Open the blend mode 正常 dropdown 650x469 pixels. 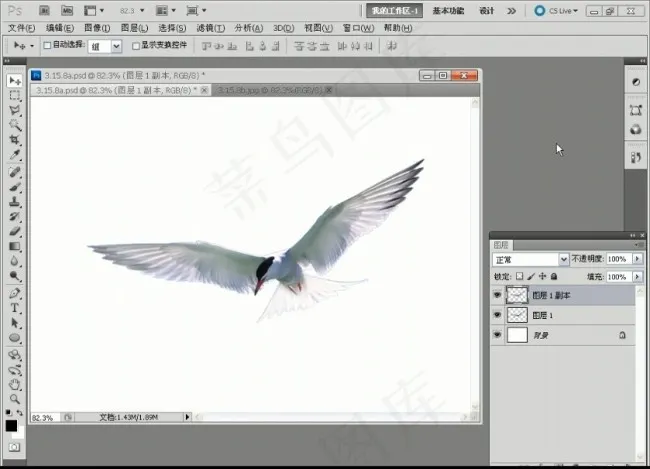point(530,259)
